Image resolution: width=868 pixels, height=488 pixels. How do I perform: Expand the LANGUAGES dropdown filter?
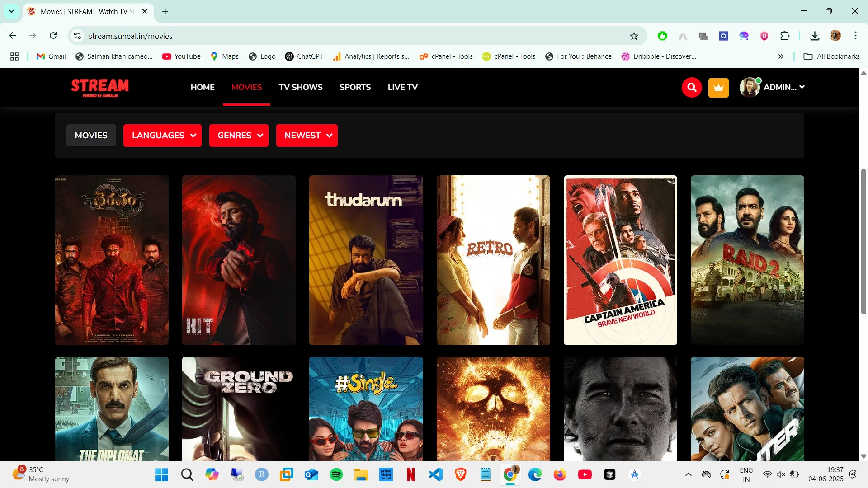tap(162, 136)
